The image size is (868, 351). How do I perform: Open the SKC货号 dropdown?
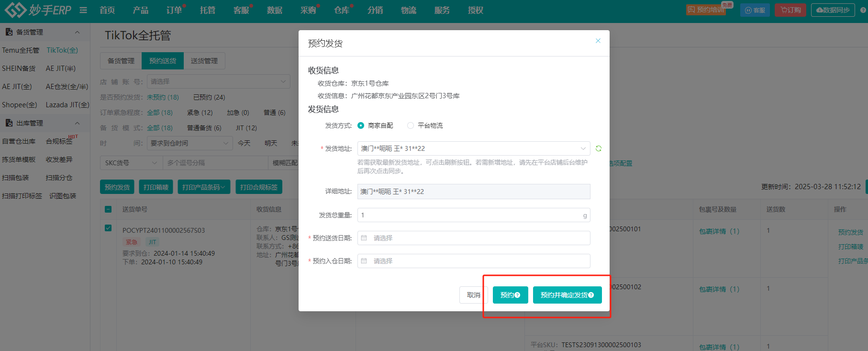(131, 163)
